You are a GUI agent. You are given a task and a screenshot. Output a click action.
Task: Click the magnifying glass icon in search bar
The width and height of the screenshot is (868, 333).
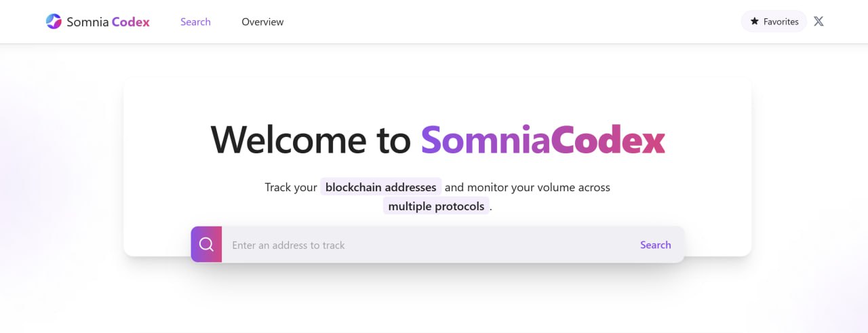coord(206,244)
